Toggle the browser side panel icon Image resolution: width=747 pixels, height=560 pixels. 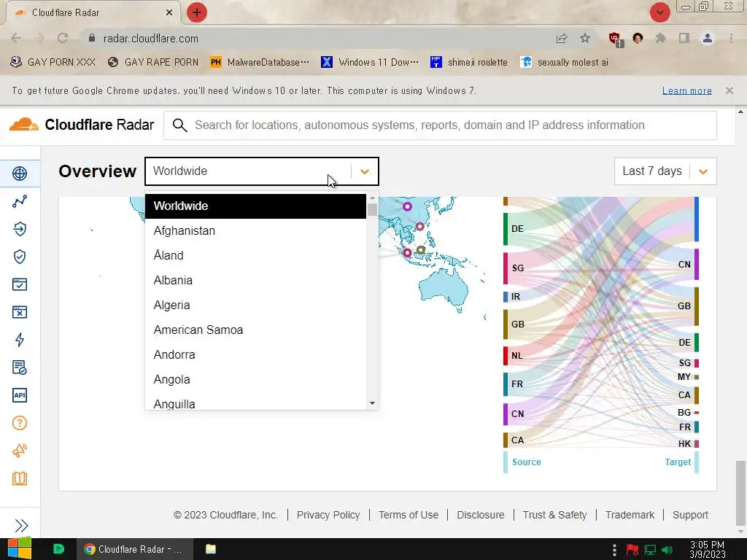(684, 38)
